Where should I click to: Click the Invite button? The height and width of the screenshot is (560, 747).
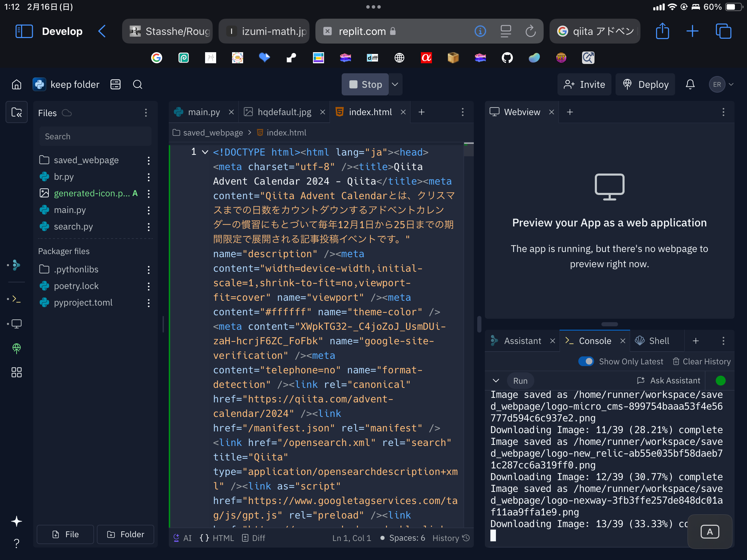(584, 84)
